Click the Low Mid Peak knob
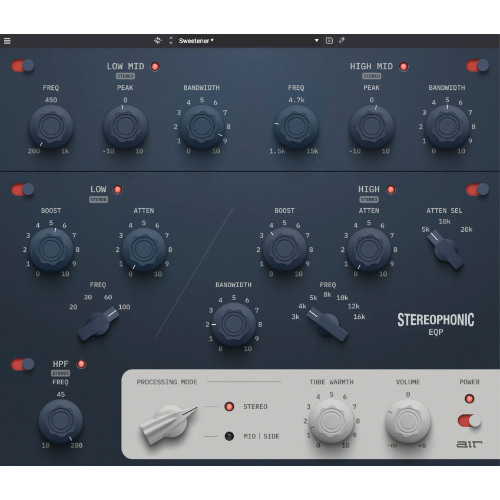The width and height of the screenshot is (500, 500). coord(125,126)
